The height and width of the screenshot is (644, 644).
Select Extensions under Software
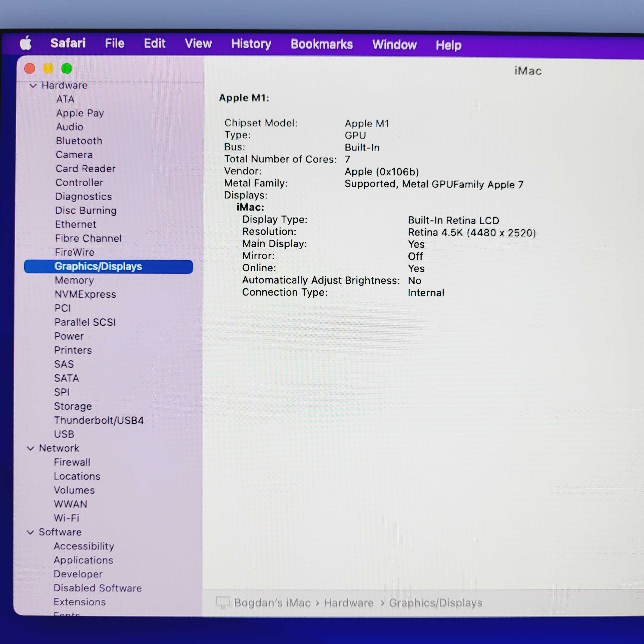coord(80,602)
